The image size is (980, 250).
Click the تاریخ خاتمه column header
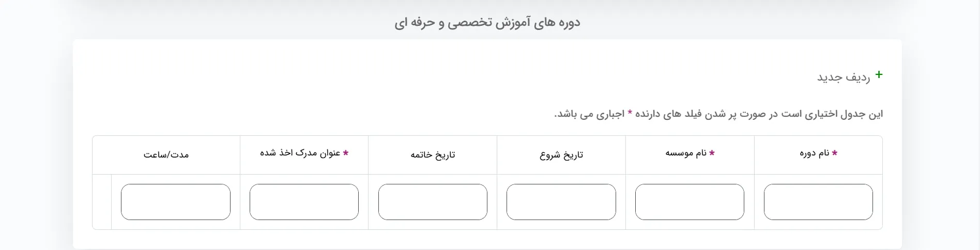(x=433, y=155)
